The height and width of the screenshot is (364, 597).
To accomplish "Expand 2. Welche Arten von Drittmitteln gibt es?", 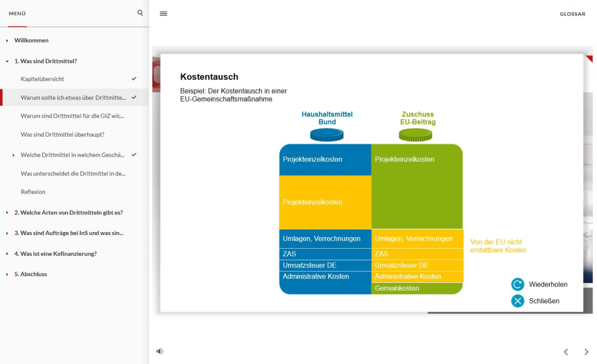I will [x=7, y=212].
